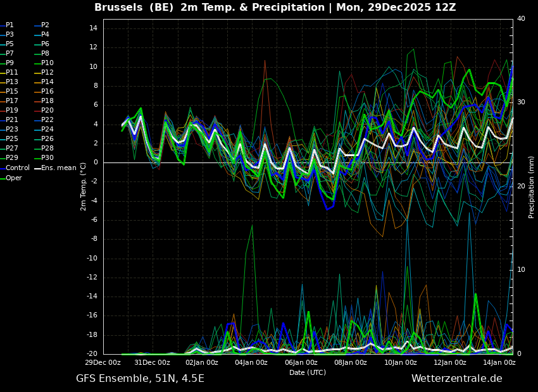
Task: Click the Wetterzentrale.de watermark text
Action: pos(457,379)
